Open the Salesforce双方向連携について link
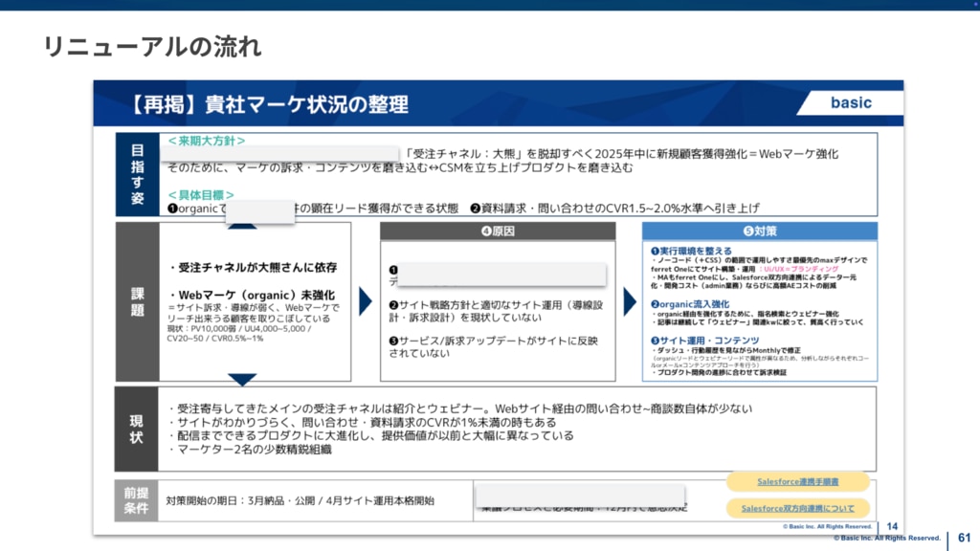The image size is (980, 551). 797,509
